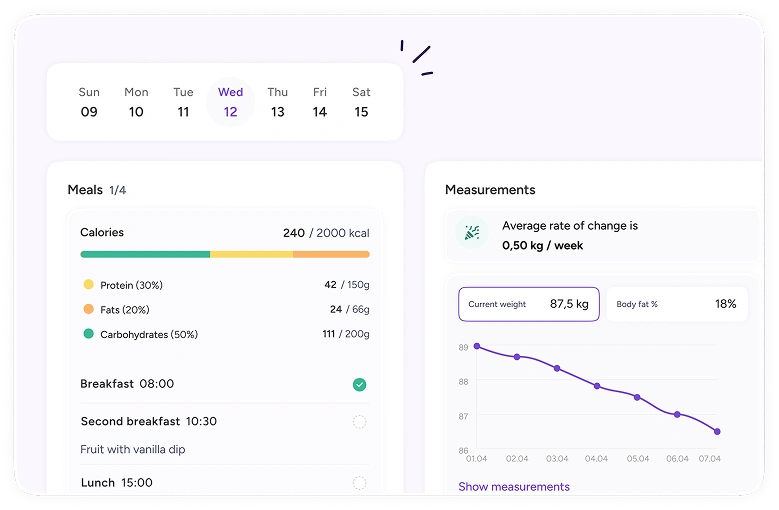Click the 01.04 data point on chart

pos(477,346)
